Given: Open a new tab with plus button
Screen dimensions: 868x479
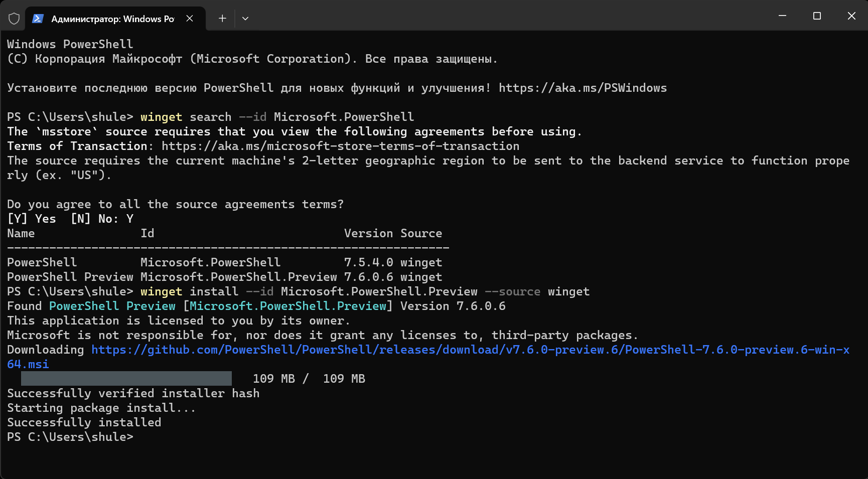Looking at the screenshot, I should click(222, 19).
